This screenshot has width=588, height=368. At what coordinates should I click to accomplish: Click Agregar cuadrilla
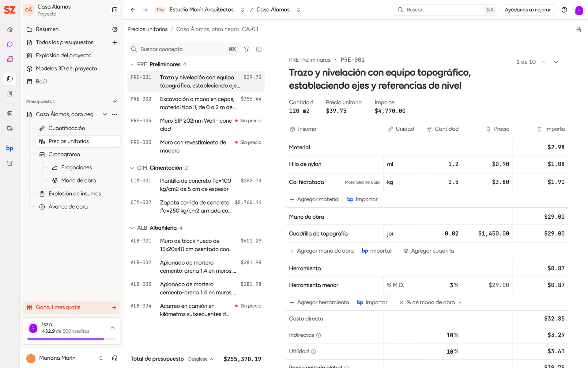tap(428, 251)
